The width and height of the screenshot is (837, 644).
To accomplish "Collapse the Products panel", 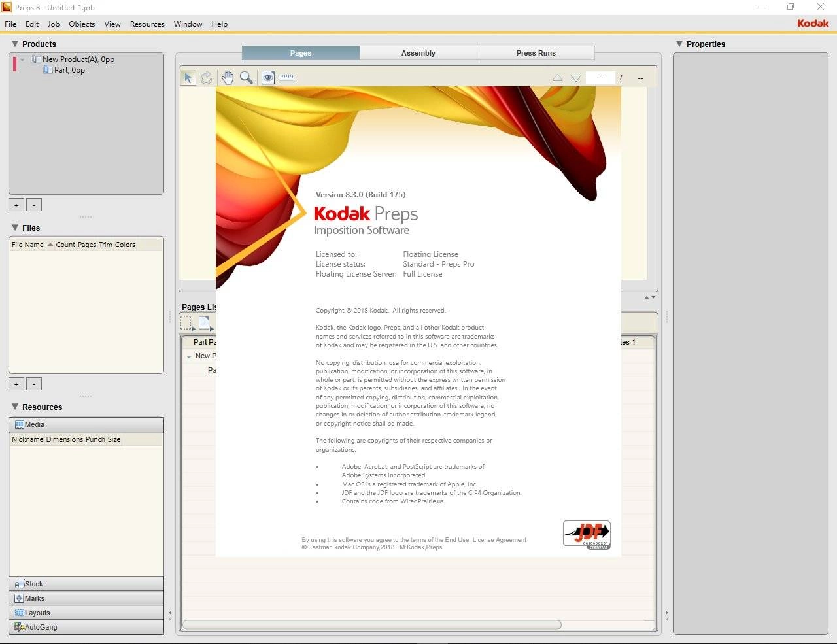I will pos(15,44).
